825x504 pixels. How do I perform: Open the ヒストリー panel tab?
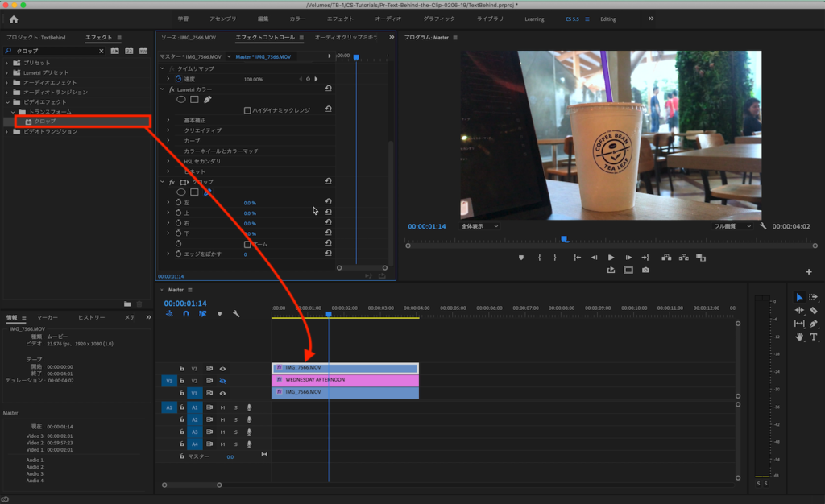[91, 317]
